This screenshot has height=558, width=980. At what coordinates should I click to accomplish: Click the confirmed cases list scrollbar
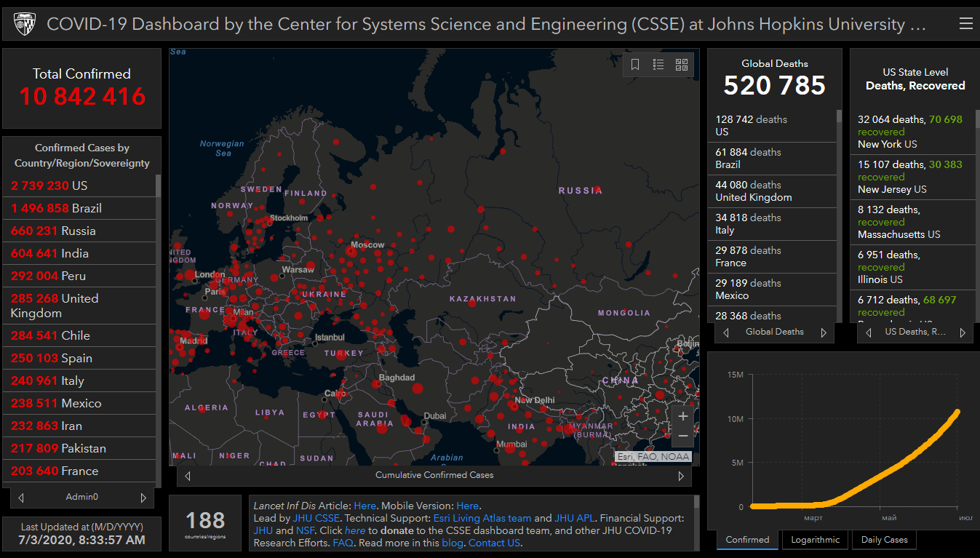[x=158, y=186]
